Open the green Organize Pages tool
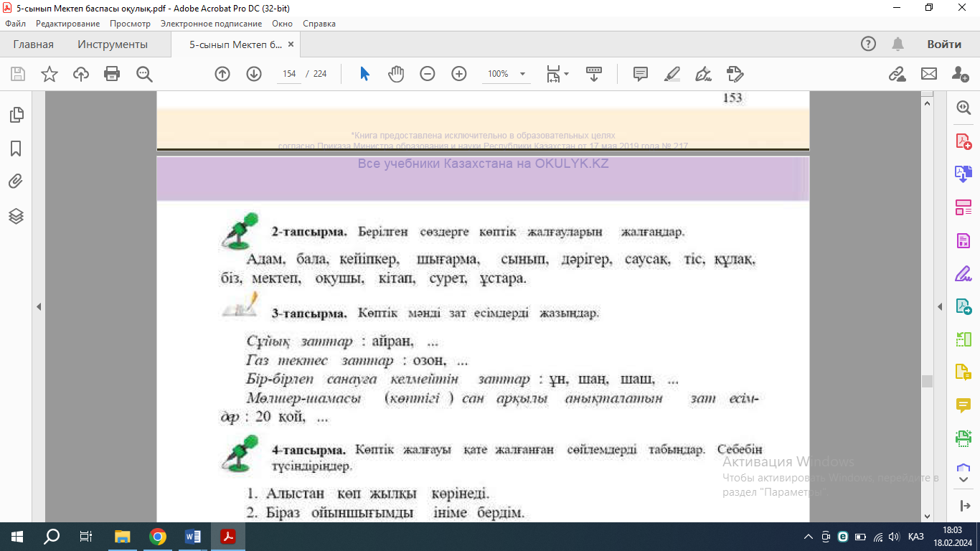 click(963, 339)
